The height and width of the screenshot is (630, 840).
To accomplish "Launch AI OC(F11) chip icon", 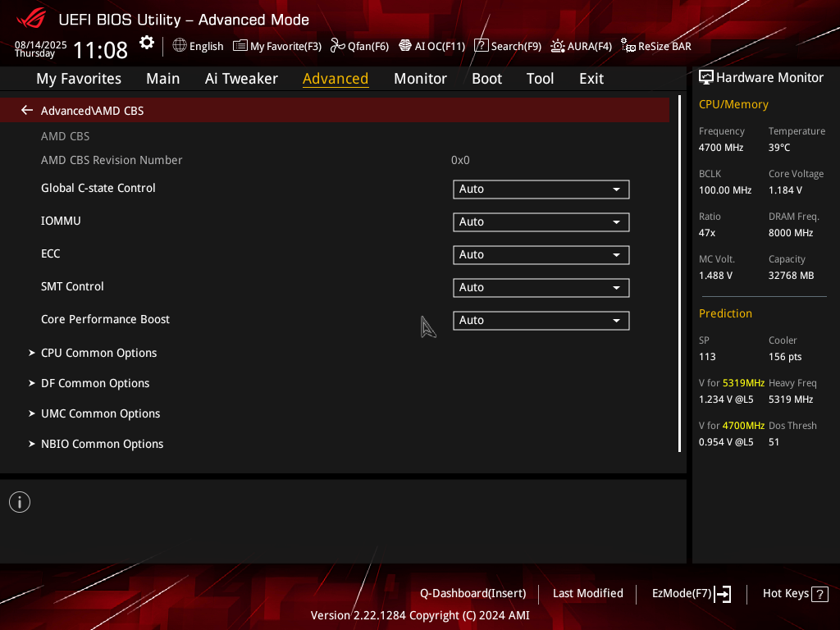I will coord(405,46).
